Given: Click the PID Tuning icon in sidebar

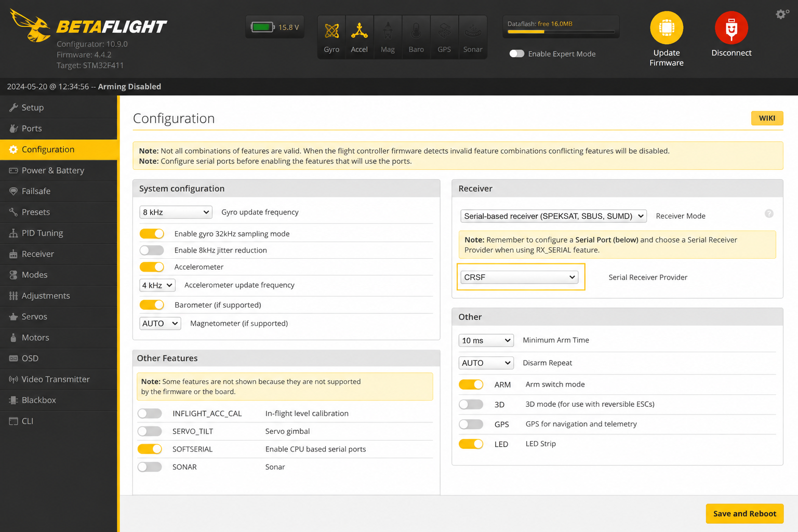Looking at the screenshot, I should point(14,233).
